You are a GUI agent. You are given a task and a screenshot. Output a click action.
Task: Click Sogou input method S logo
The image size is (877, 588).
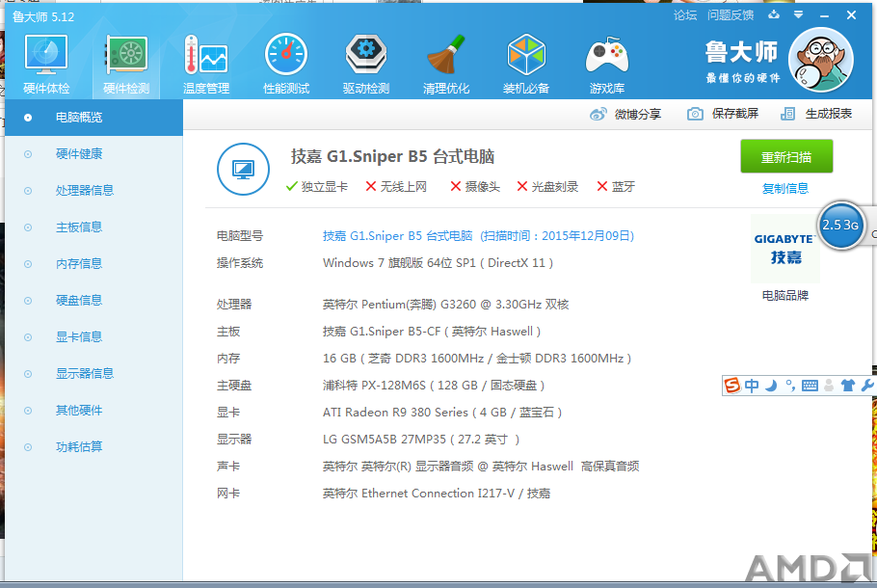click(x=731, y=385)
